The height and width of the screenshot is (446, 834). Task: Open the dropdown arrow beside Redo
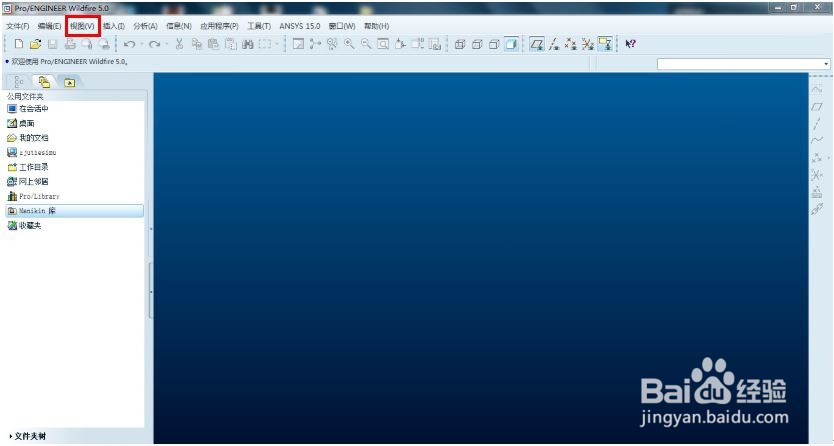(x=166, y=44)
